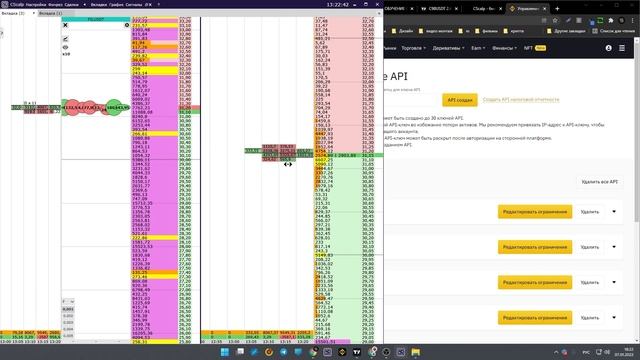Expand third API key row arrow
The height and width of the screenshot is (360, 640).
tap(614, 282)
